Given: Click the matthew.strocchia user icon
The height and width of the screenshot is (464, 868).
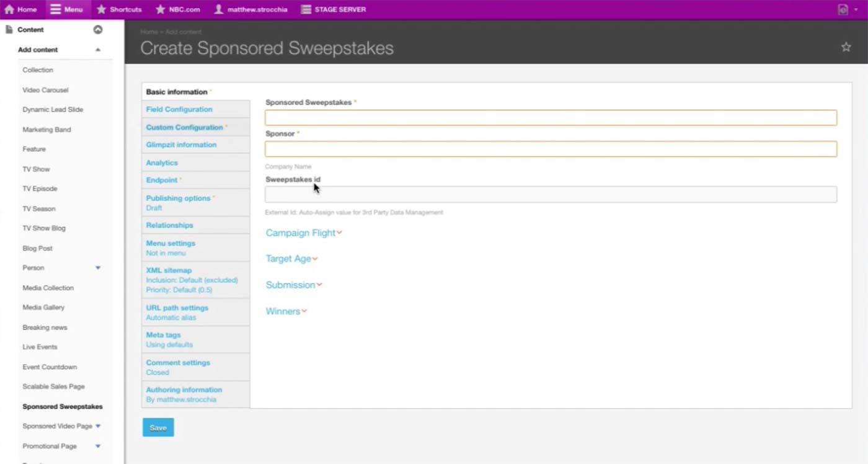Looking at the screenshot, I should [218, 9].
